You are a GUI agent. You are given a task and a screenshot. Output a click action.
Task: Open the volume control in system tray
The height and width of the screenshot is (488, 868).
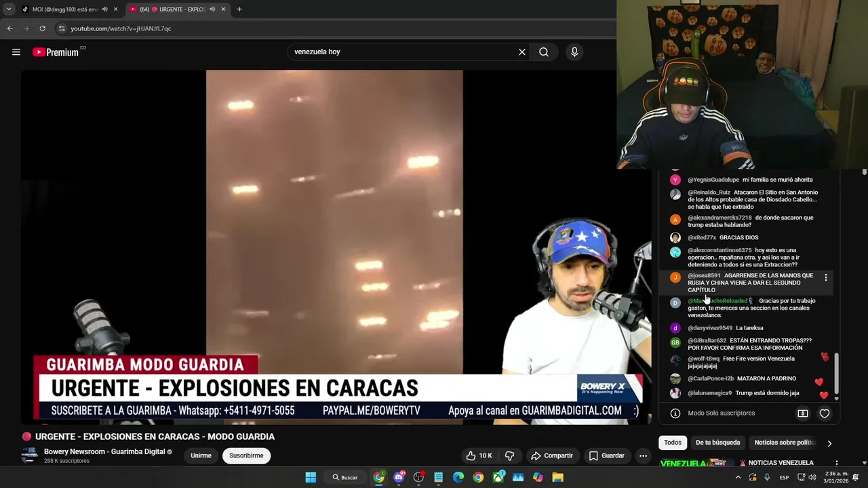tap(813, 477)
